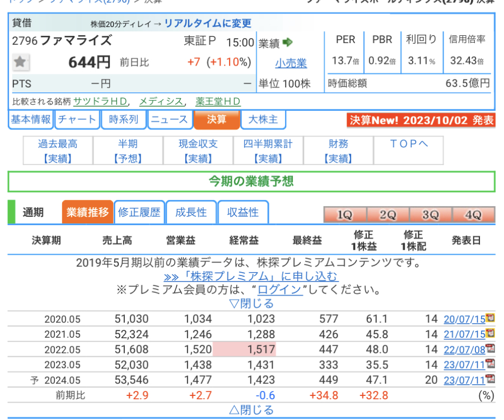The width and height of the screenshot is (504, 420).
Task: Open the 小売業 sector link
Action: [291, 63]
